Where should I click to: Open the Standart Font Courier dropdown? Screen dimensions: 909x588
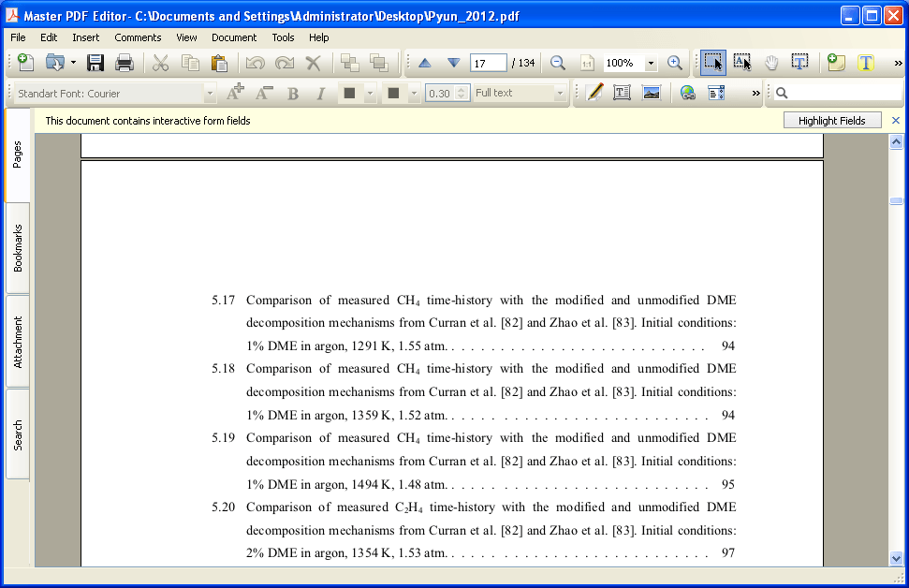pos(210,92)
